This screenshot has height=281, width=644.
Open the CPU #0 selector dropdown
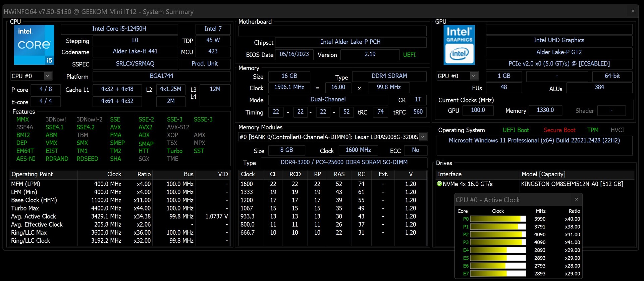(48, 76)
